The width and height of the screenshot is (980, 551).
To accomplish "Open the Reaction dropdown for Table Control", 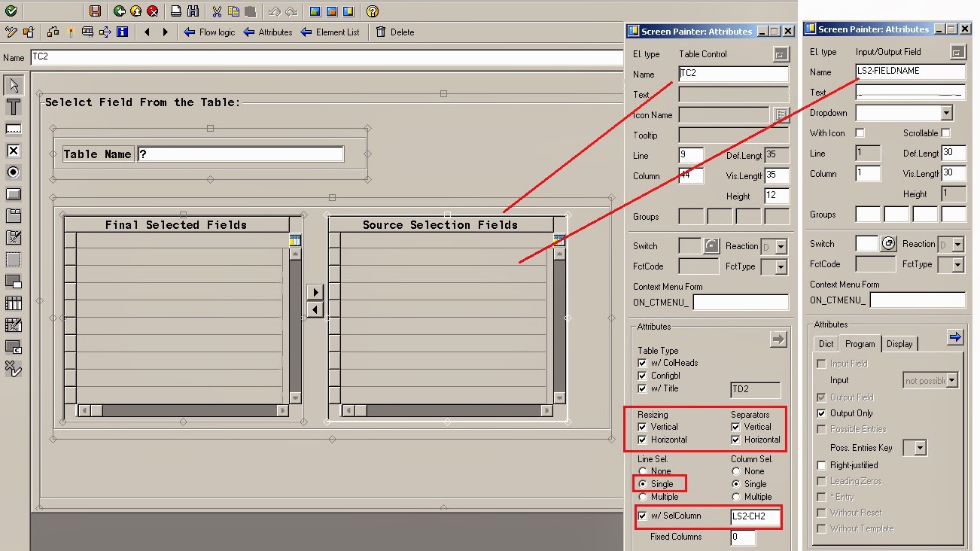I will point(781,245).
